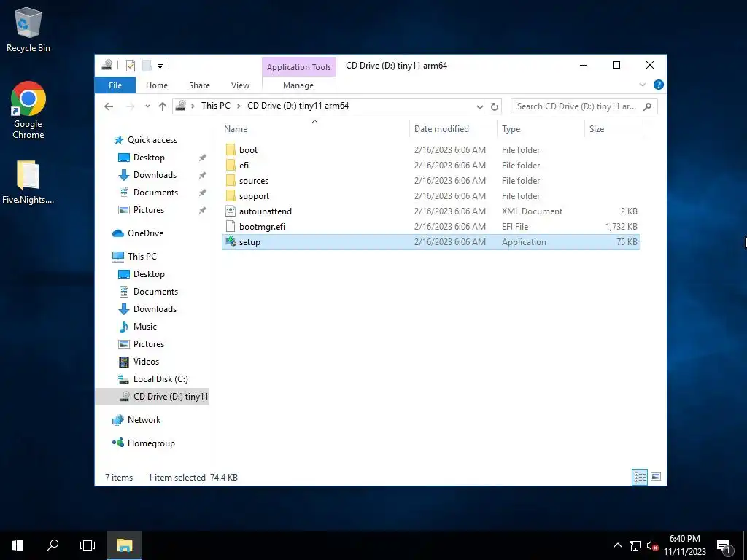
Task: Click CD Drive (D:) tiny11 arm64 breadcrumb
Action: point(298,106)
